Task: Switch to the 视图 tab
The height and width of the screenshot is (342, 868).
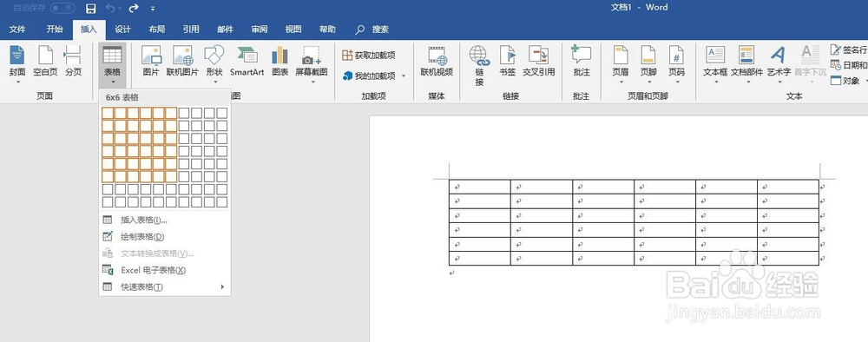Action: tap(293, 30)
